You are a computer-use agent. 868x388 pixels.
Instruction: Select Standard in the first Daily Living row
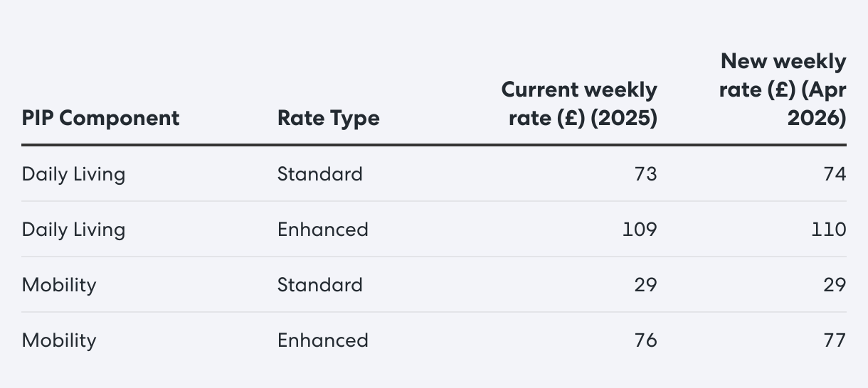[319, 174]
